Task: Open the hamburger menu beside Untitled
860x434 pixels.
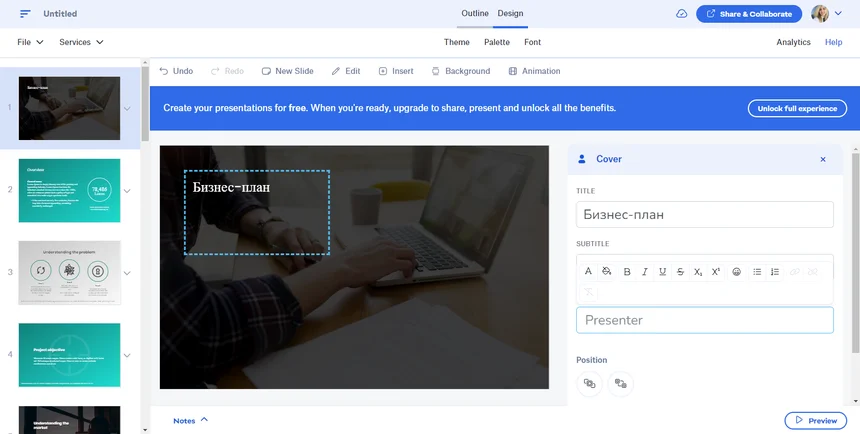Action: pos(25,14)
